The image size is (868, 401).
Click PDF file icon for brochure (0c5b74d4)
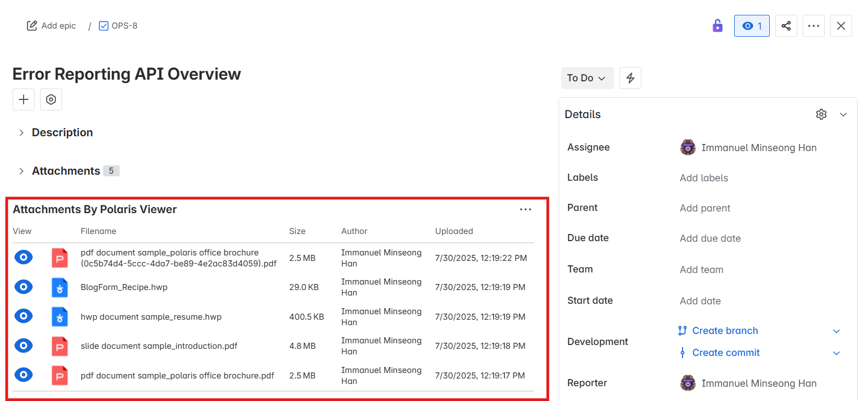(60, 258)
